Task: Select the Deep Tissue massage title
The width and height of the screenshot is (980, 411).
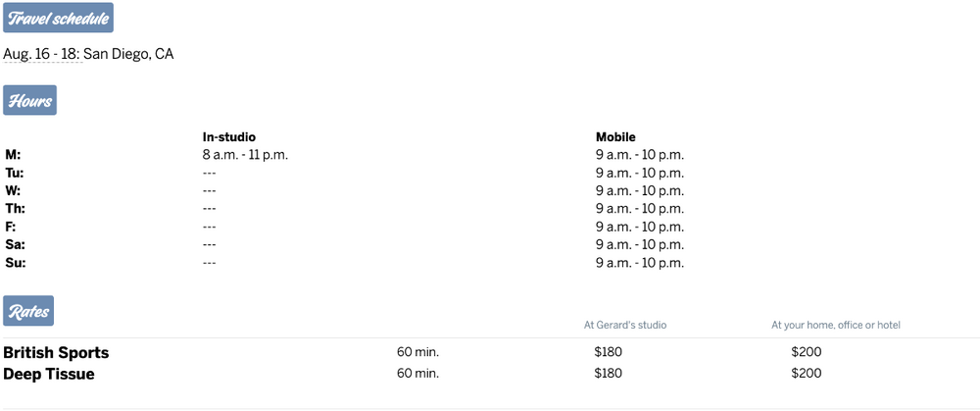Action: coord(49,374)
